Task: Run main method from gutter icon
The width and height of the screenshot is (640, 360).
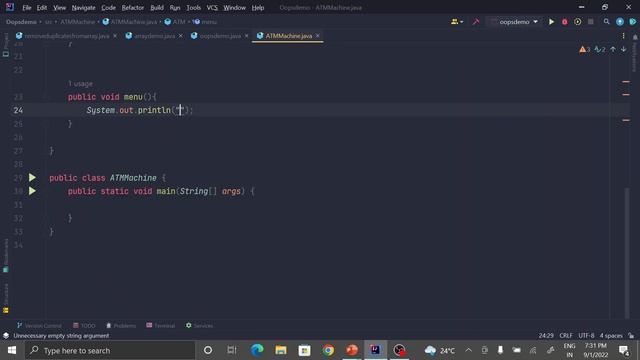Action: coord(32,191)
